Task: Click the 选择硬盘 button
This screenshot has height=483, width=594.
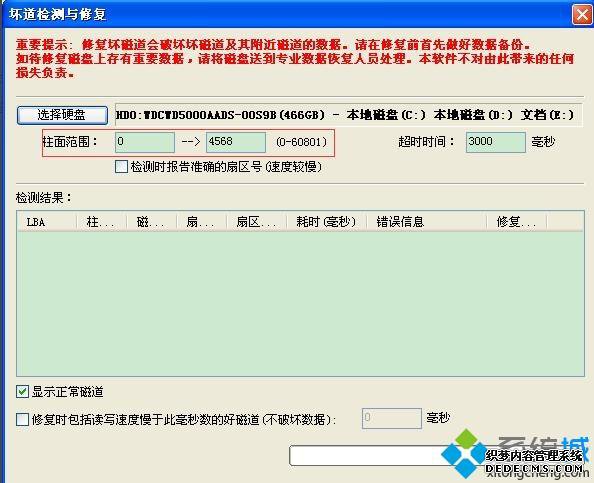Action: click(x=62, y=115)
